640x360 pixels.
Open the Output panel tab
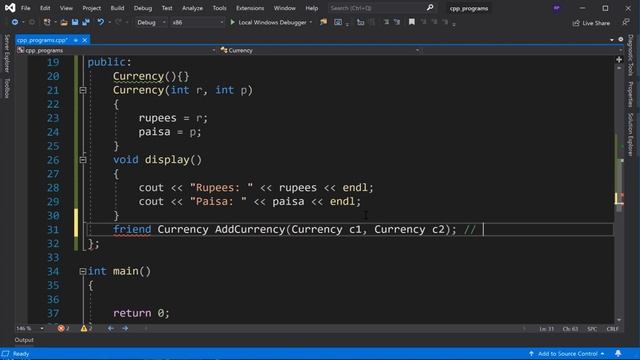coord(24,340)
